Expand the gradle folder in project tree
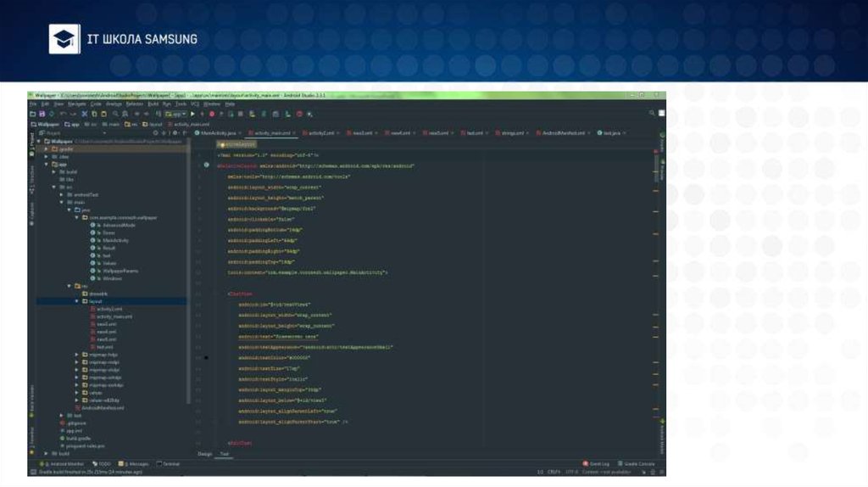This screenshot has height=487, width=868. 53,148
